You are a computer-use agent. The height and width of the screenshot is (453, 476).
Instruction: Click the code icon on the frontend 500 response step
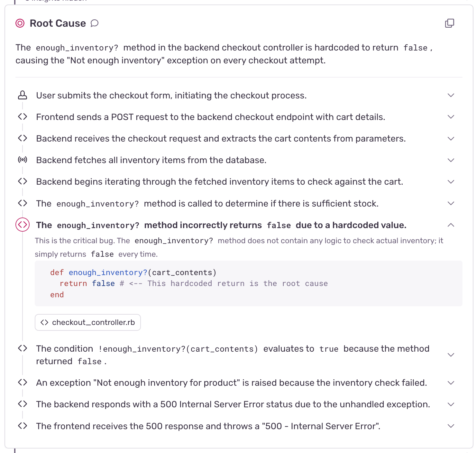tap(22, 425)
